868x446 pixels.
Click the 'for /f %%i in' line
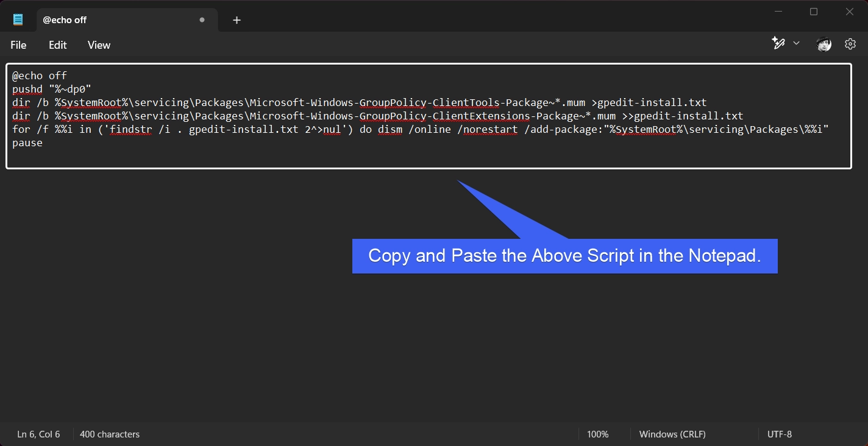421,129
